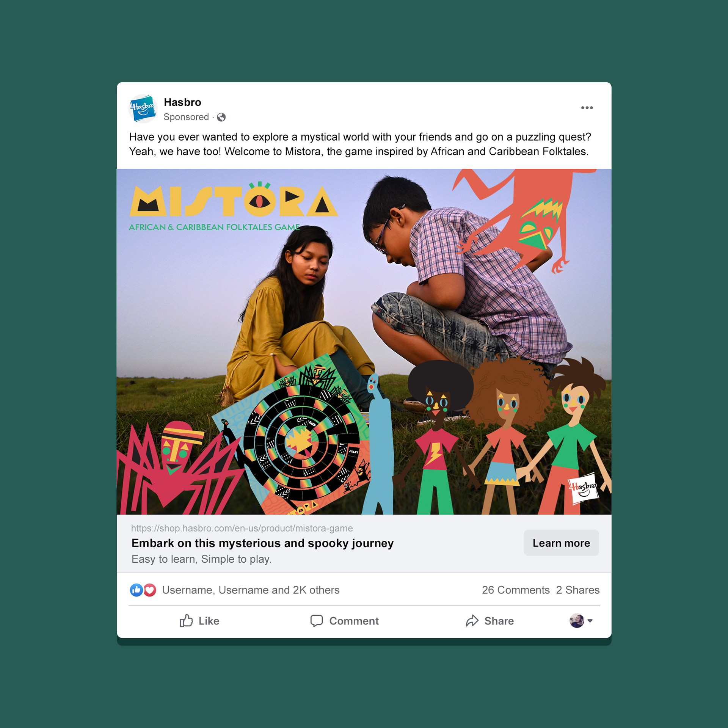Click the Like thumbs-up outline icon
This screenshot has height=728, width=728.
coord(186,621)
